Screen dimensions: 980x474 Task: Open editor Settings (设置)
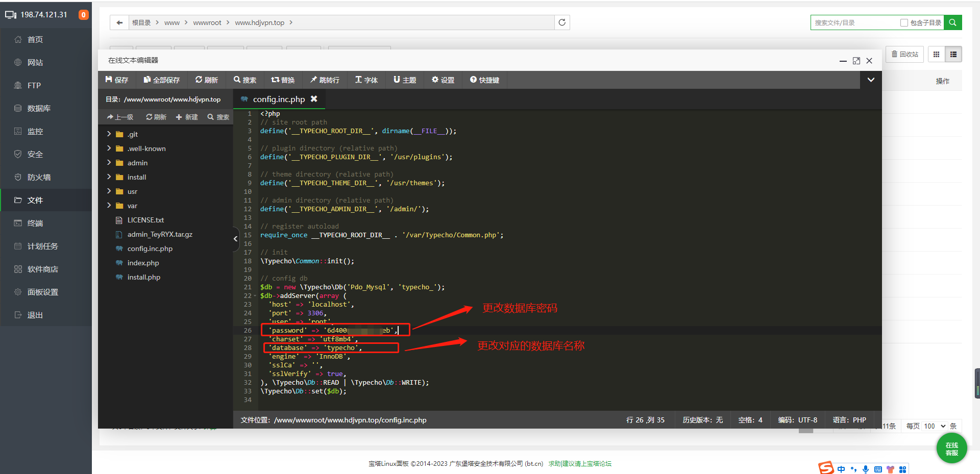coord(443,80)
